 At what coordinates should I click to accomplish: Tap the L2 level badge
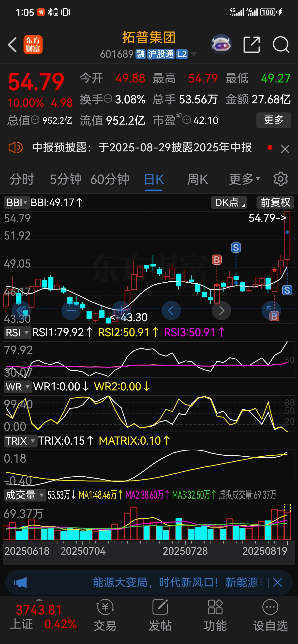click(182, 54)
